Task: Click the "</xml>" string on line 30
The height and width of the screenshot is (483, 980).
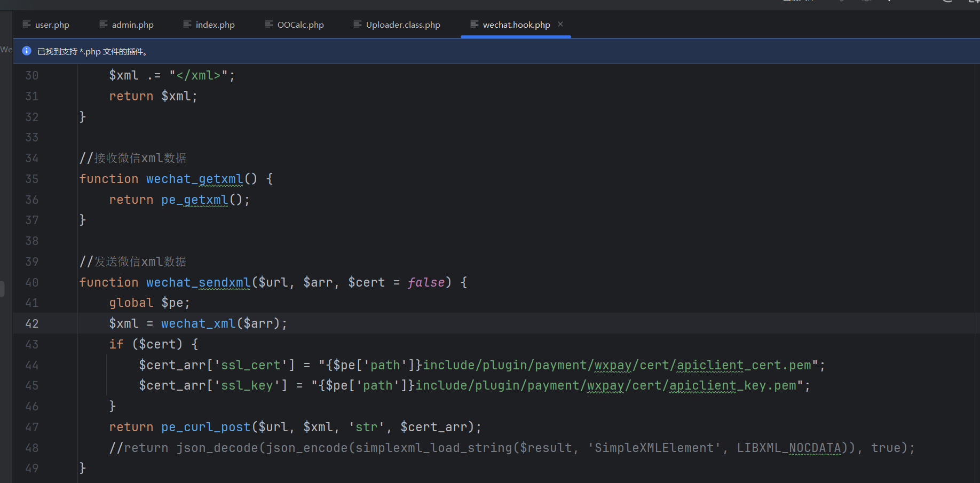Action: [x=199, y=76]
